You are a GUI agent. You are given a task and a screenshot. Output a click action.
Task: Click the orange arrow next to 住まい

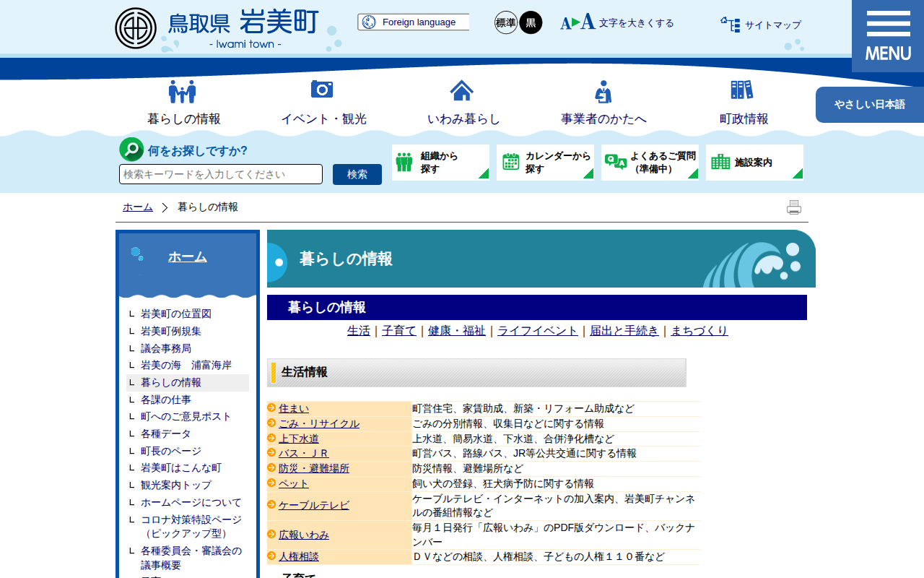[x=272, y=407]
